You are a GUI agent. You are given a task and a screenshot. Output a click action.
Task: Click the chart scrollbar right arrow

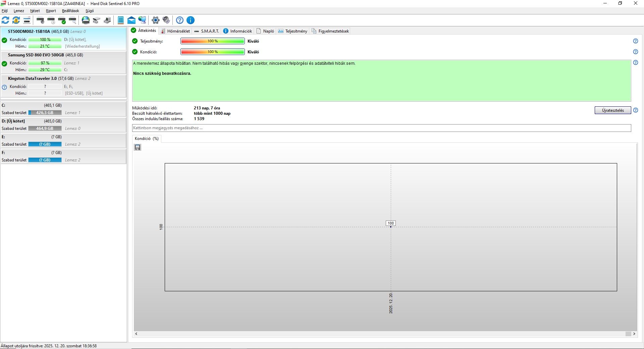634,334
